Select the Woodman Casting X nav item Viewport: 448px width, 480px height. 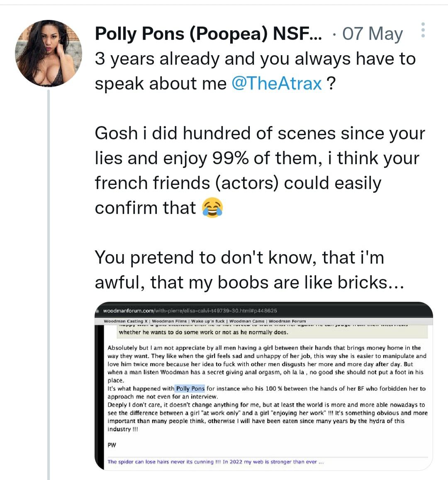126,321
